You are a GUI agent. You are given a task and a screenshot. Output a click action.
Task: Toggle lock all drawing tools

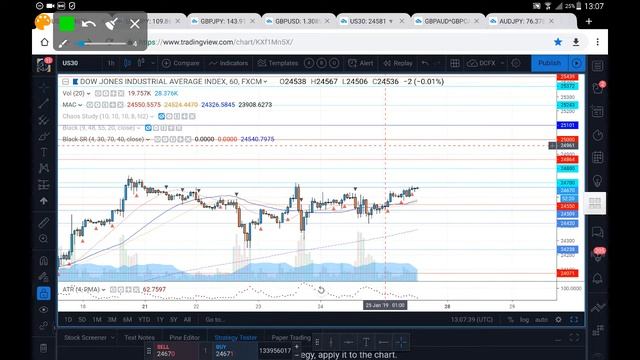(44, 293)
